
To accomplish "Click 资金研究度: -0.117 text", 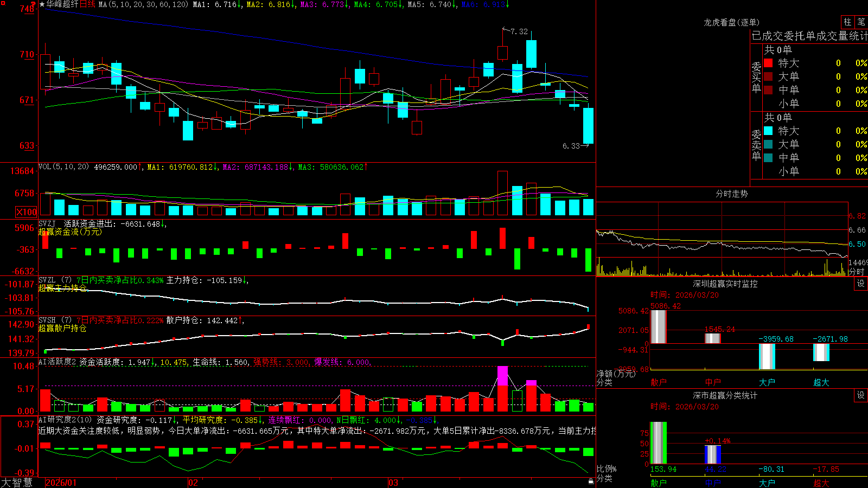I will 135,420.
